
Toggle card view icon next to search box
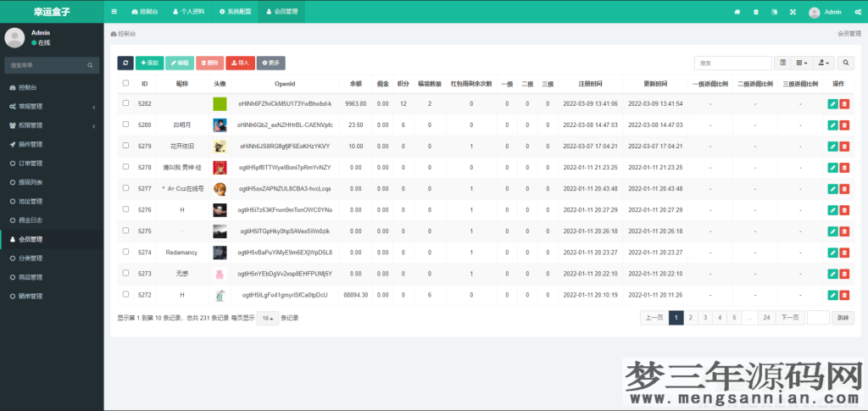(782, 63)
